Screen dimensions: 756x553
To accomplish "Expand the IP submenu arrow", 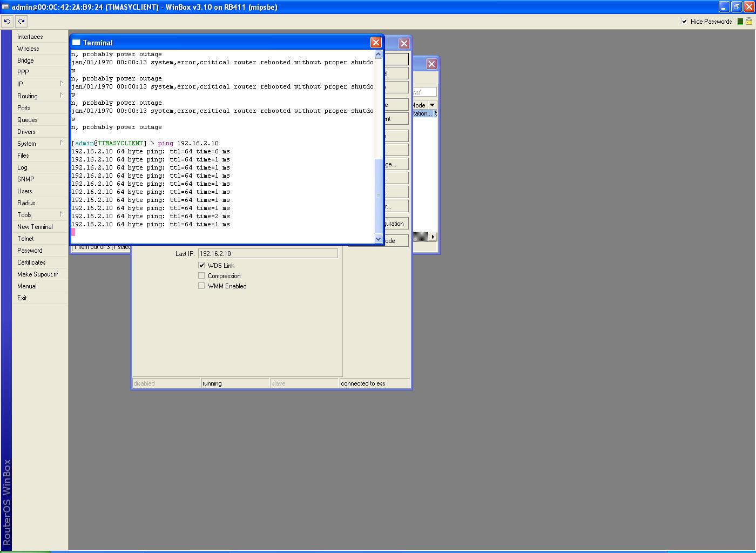I will pos(62,84).
